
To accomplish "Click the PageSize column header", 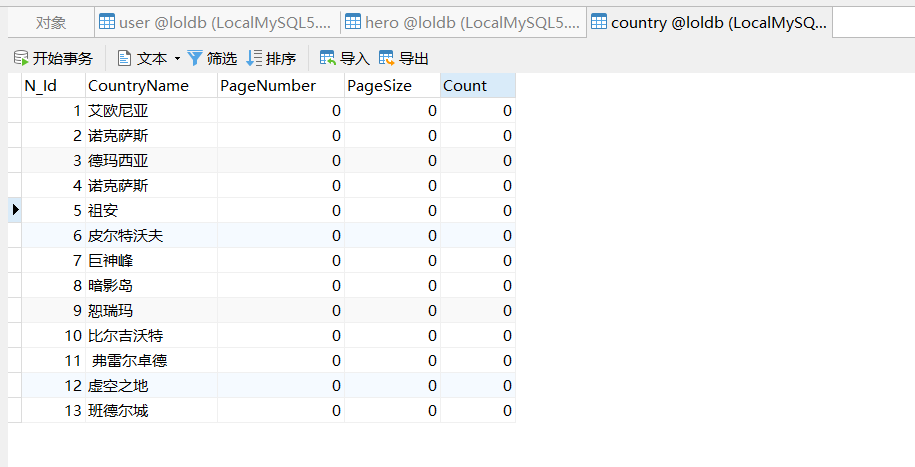I will point(393,86).
